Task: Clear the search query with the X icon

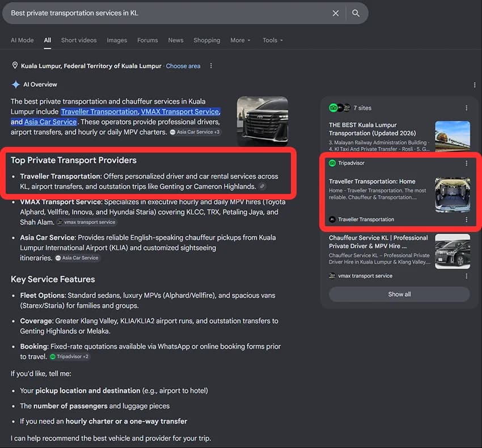Action: [x=335, y=13]
